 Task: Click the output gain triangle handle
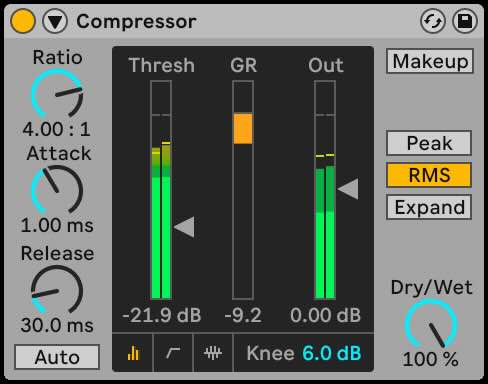tap(348, 189)
